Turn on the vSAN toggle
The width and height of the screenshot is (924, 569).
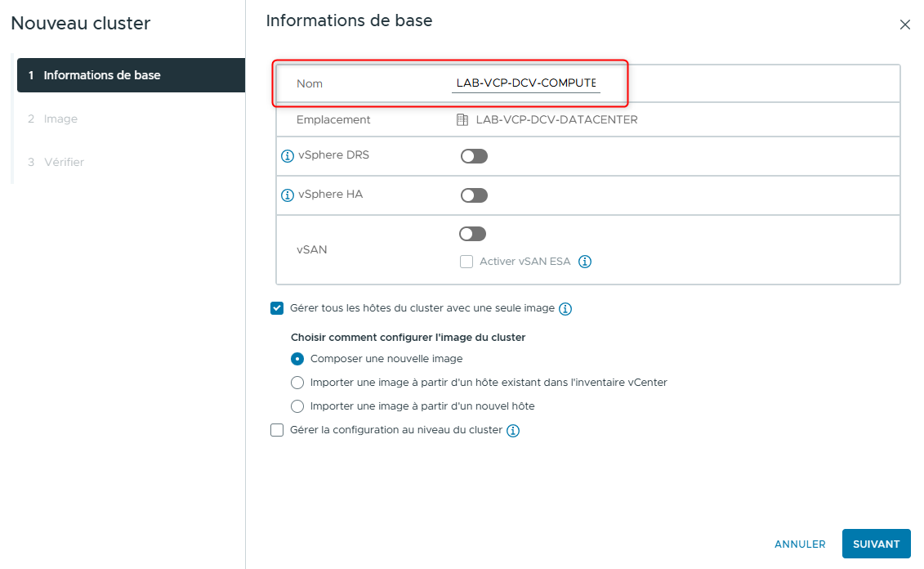click(472, 233)
